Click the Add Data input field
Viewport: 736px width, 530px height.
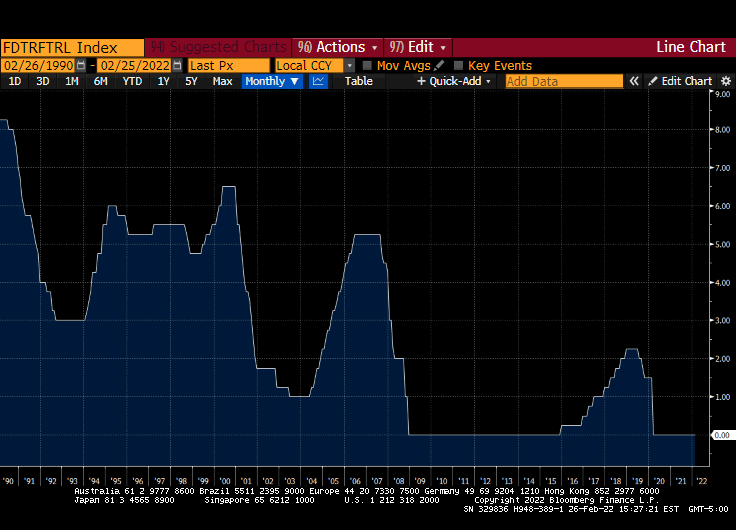(564, 81)
